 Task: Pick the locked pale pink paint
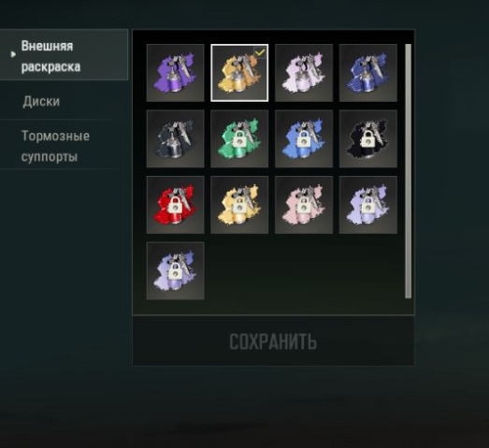click(x=304, y=205)
